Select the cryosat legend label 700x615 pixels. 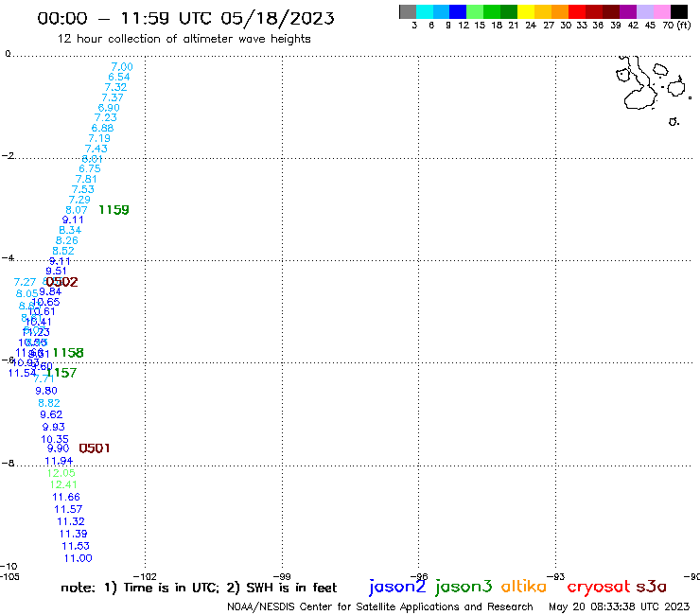599,588
